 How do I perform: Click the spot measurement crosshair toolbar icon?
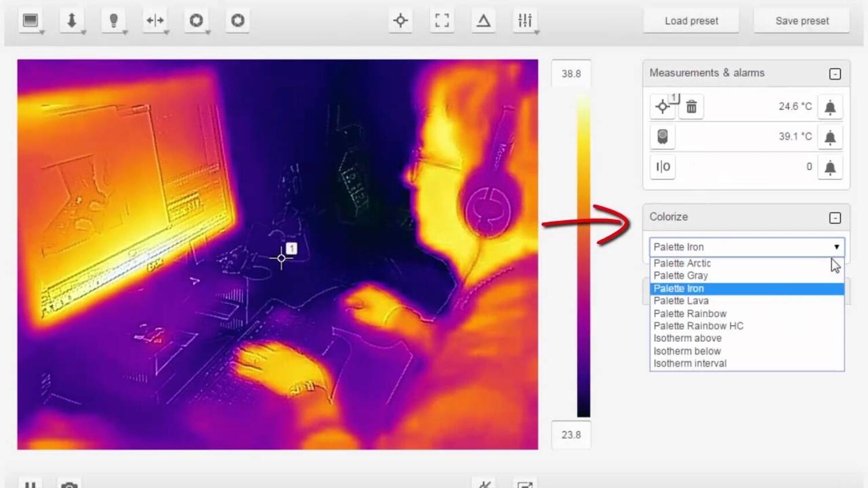tap(400, 21)
